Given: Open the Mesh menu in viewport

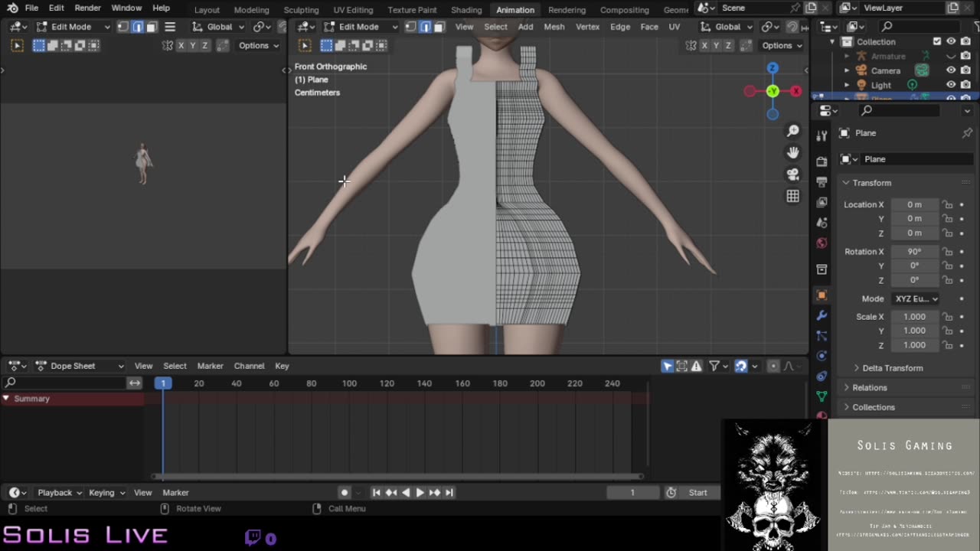Looking at the screenshot, I should 554,27.
